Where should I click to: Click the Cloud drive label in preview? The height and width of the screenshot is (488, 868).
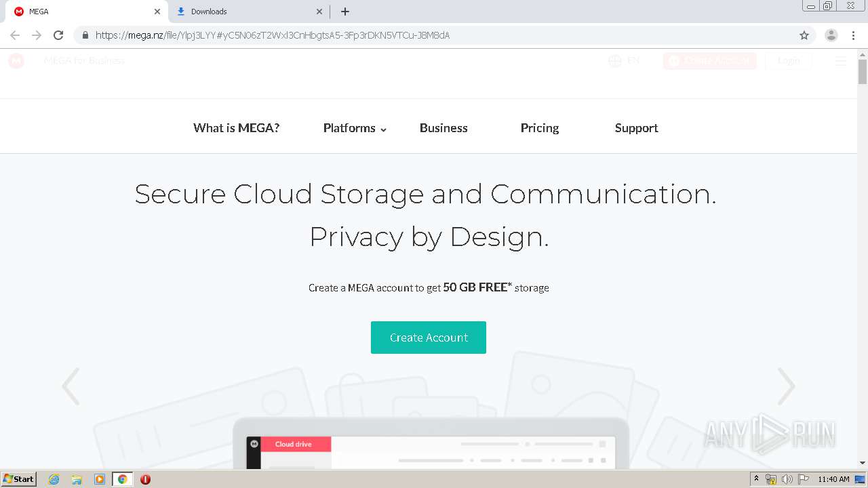pos(294,445)
